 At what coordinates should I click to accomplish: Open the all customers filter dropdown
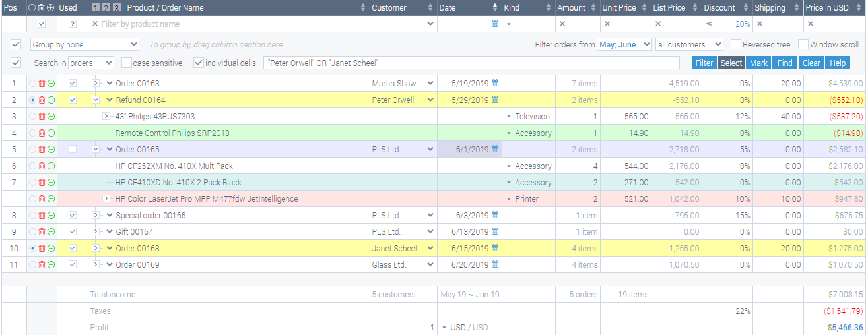(x=689, y=45)
